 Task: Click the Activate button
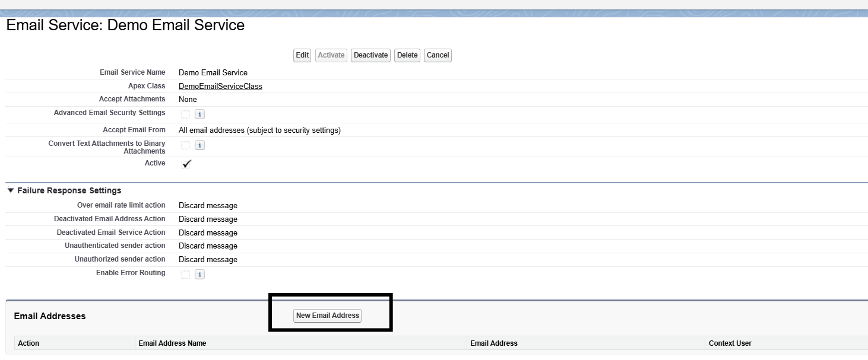click(331, 55)
